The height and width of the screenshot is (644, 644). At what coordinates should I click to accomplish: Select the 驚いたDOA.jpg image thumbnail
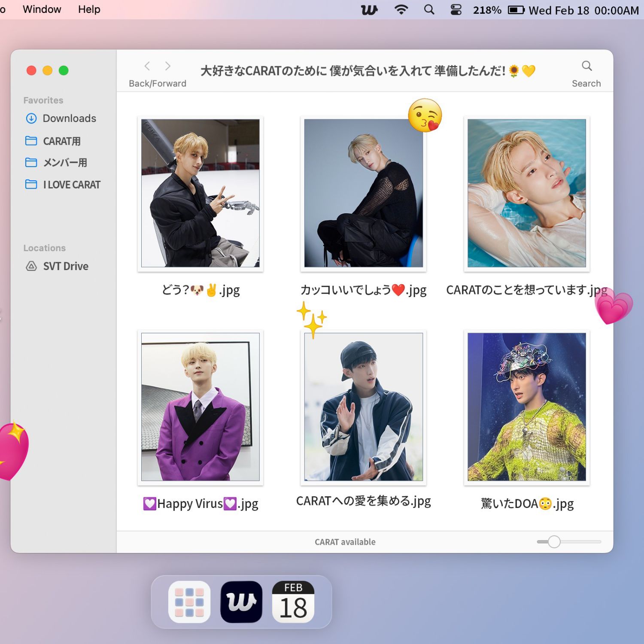[526, 407]
